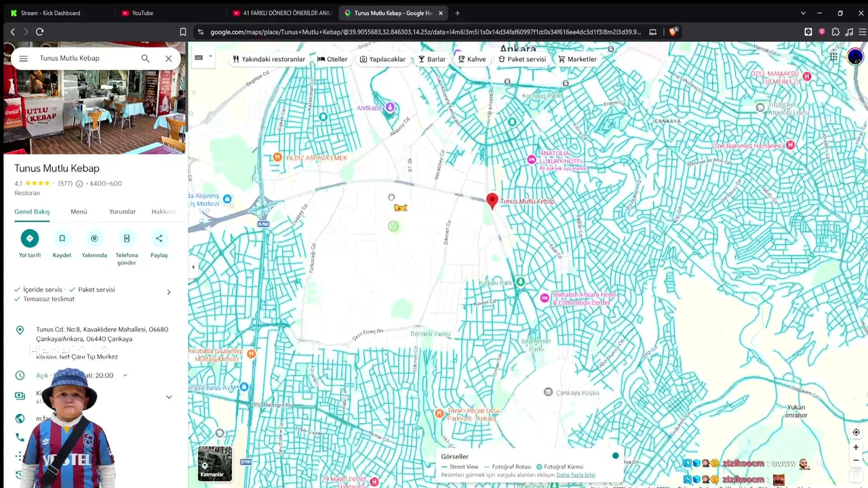The height and width of the screenshot is (488, 868).
Task: Click the clock hours icon
Action: click(x=20, y=375)
